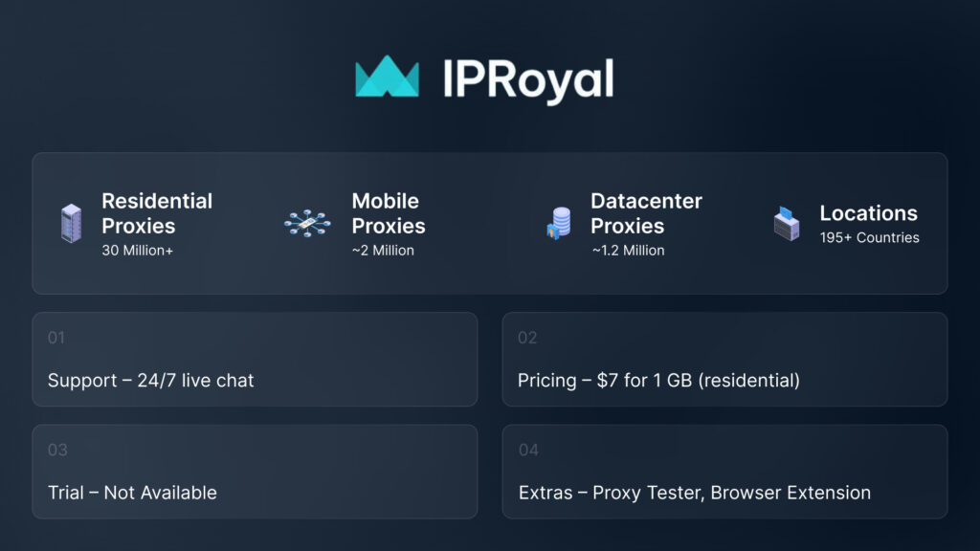Click the ~1.2 Million count text

click(x=627, y=251)
